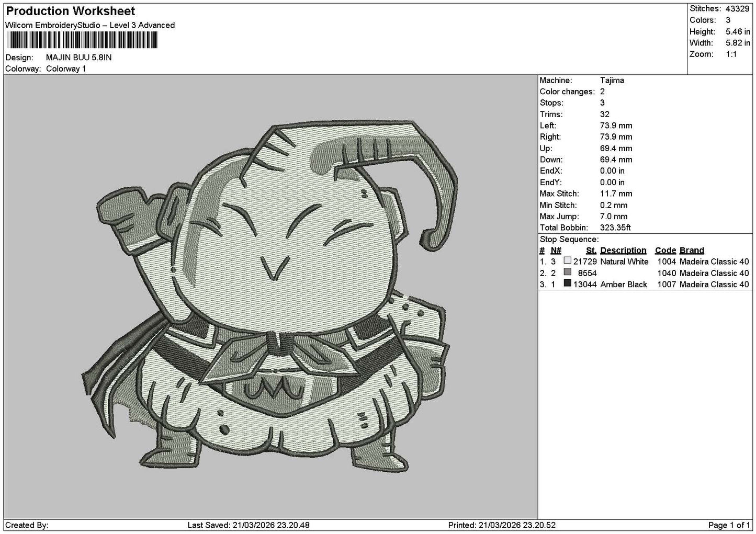Click the 'Color changes:' label
The height and width of the screenshot is (534, 756).
tap(568, 92)
